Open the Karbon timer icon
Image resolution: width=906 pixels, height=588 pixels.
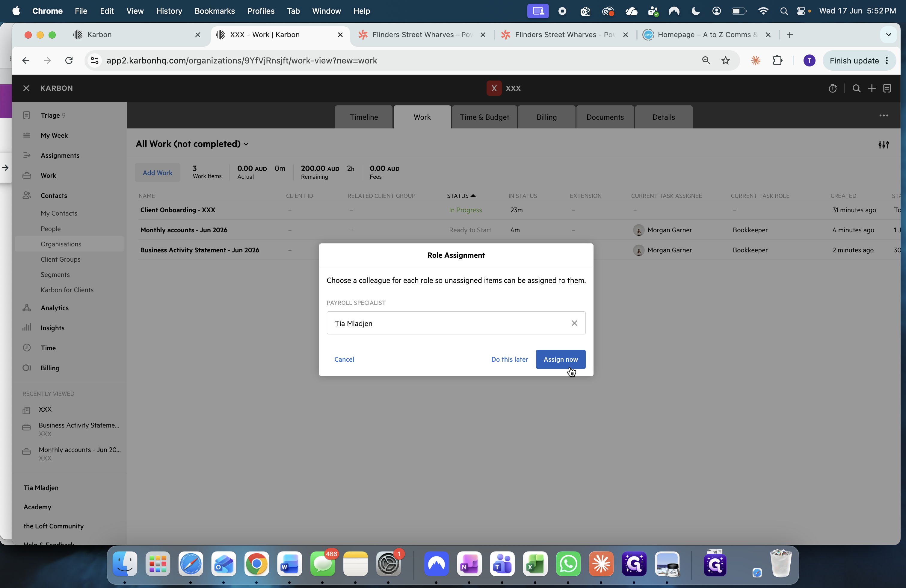[832, 88]
